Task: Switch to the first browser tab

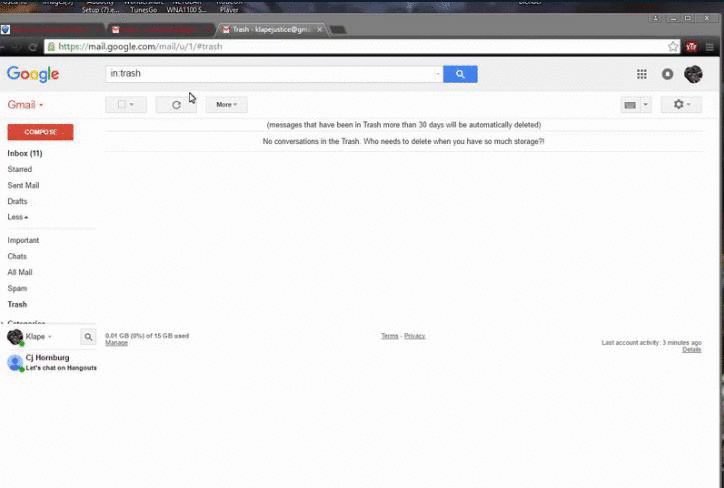Action: coord(52,30)
